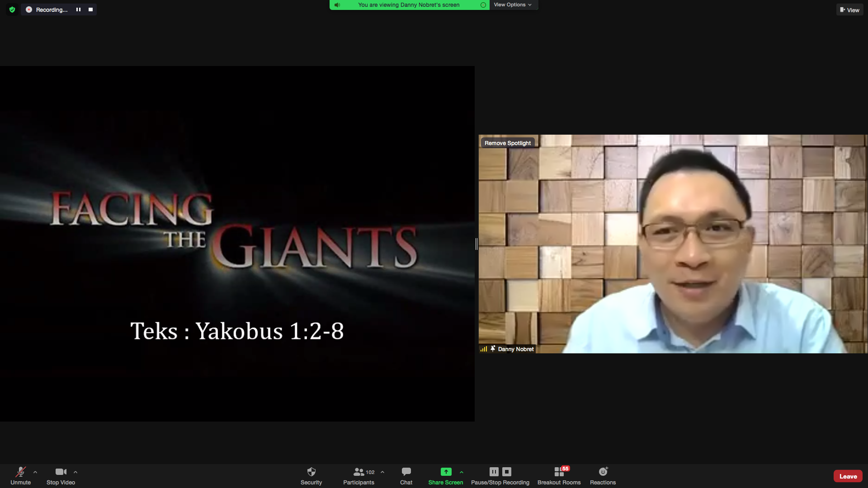
Task: Pause recording from top-left indicator
Action: (78, 9)
